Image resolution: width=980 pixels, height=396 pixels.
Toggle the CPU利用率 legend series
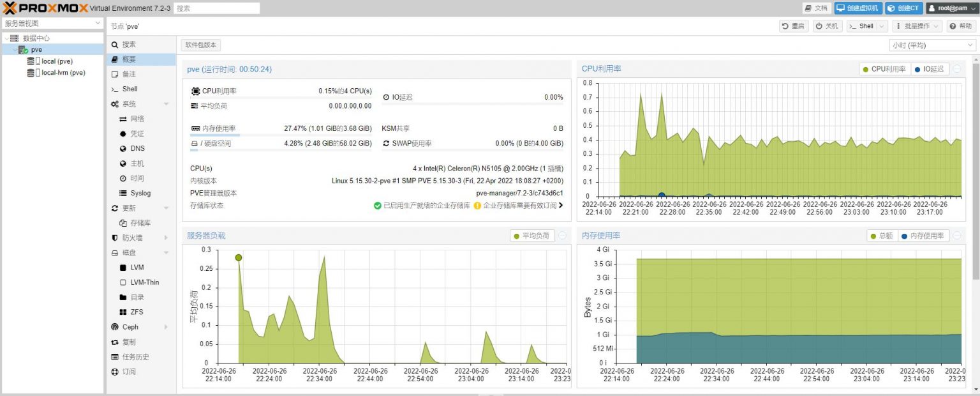[884, 69]
